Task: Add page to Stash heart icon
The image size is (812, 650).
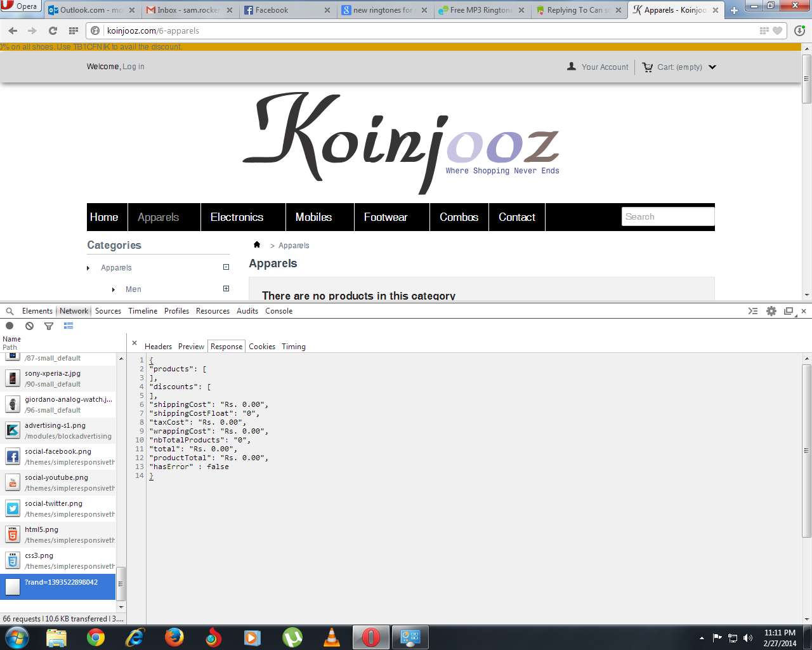Action: pos(777,30)
